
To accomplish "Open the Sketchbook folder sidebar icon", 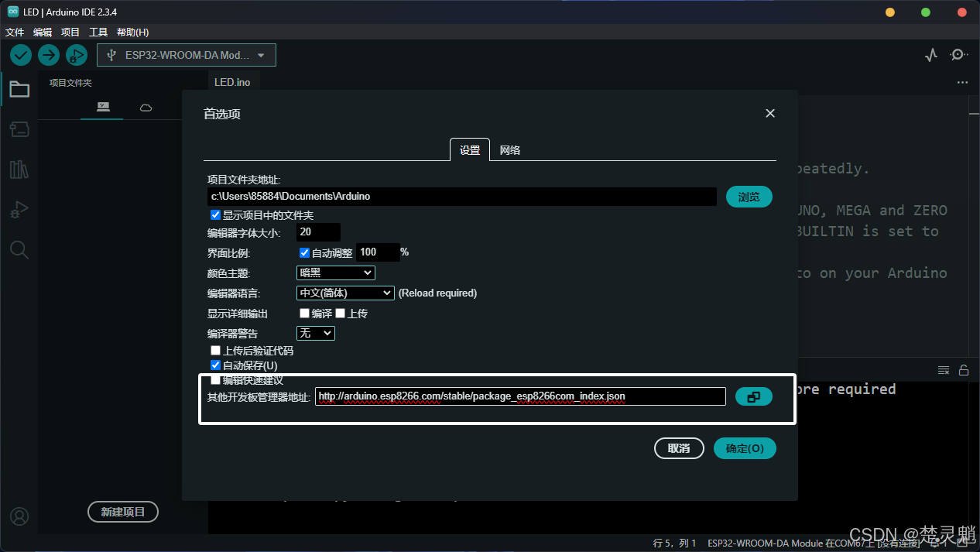I will [19, 90].
